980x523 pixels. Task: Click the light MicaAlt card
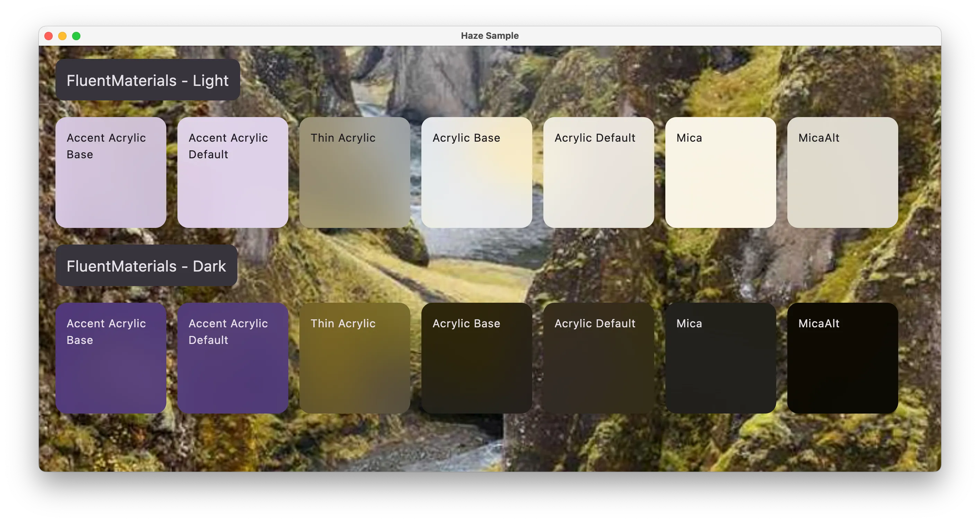(x=842, y=172)
